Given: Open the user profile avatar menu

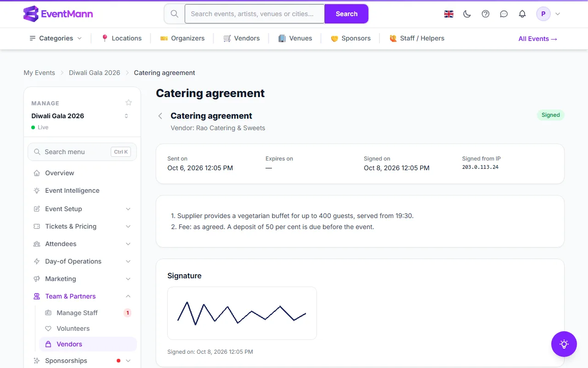Looking at the screenshot, I should pyautogui.click(x=548, y=14).
